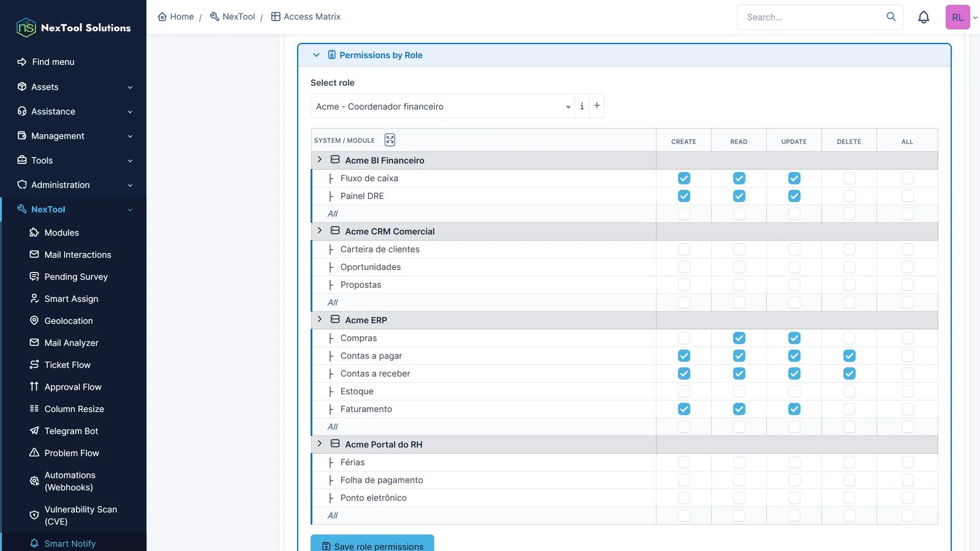Check Read for Estoque

point(739,391)
